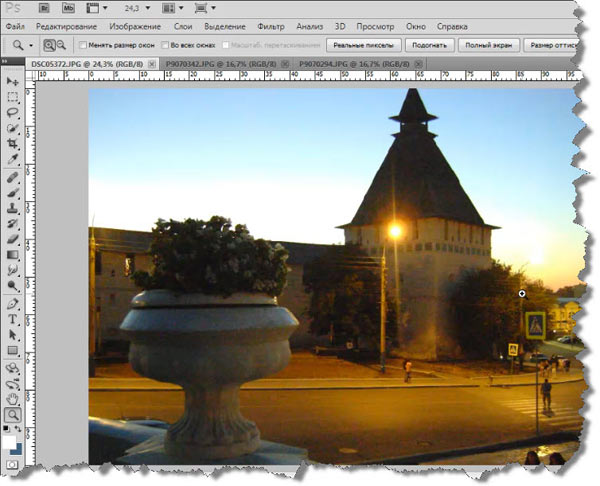Enable 'Менять размер окон' checkbox
This screenshot has width=600, height=486.
point(83,45)
